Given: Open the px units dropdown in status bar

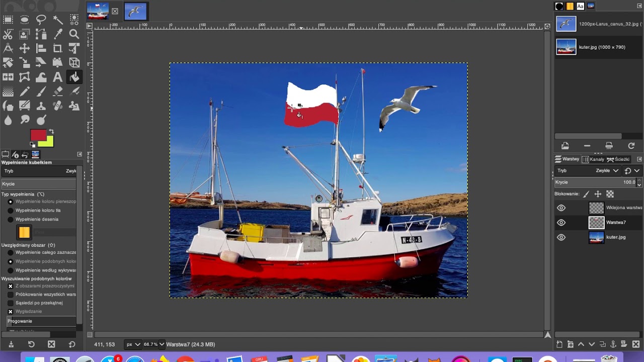Looking at the screenshot, I should tap(133, 344).
